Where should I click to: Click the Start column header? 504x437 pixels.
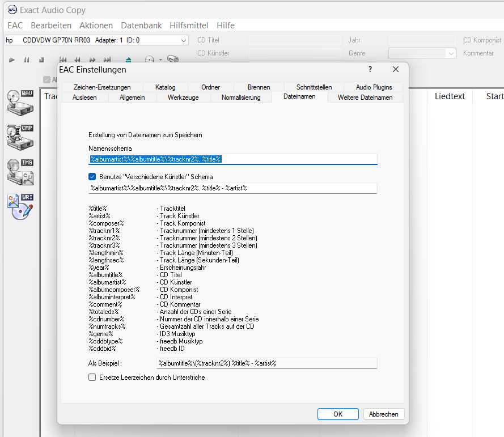click(494, 96)
